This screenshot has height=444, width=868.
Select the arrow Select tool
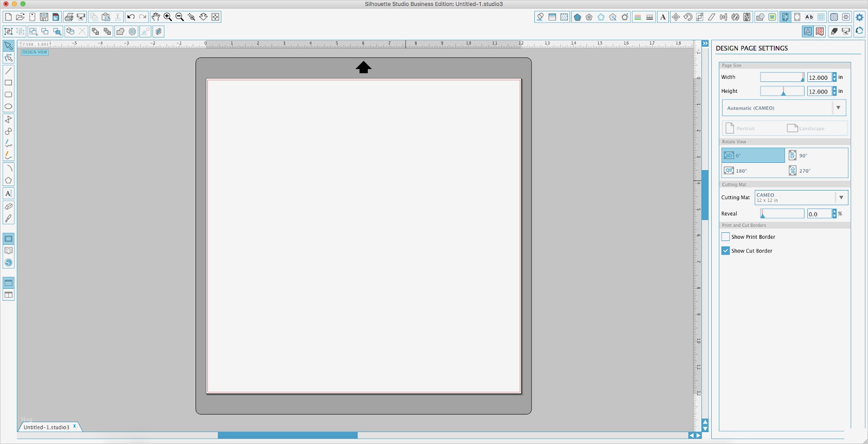[x=8, y=46]
